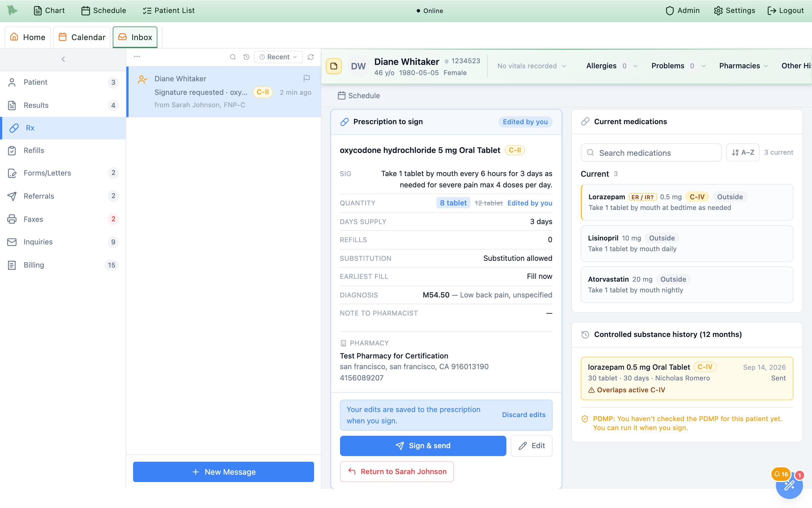Refresh the inbox message list
Image resolution: width=812 pixels, height=508 pixels.
point(311,57)
